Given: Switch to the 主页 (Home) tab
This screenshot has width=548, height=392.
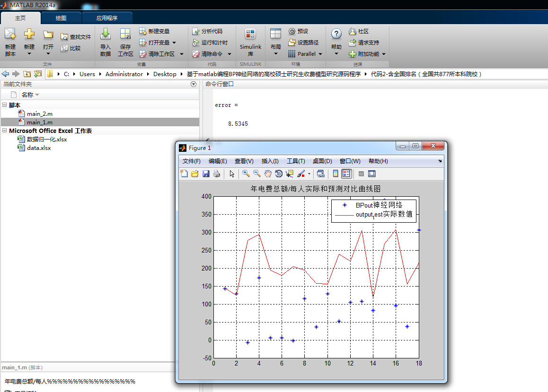Looking at the screenshot, I should point(20,18).
